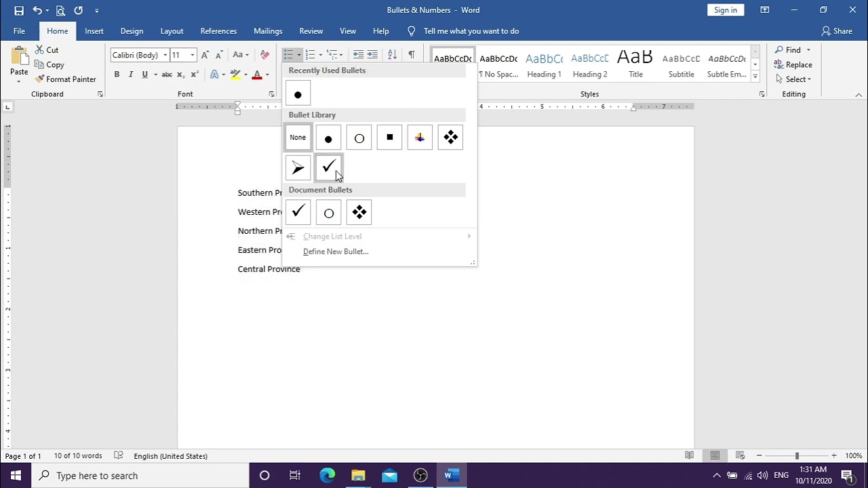Open the Find dropdown arrow

pyautogui.click(x=808, y=50)
